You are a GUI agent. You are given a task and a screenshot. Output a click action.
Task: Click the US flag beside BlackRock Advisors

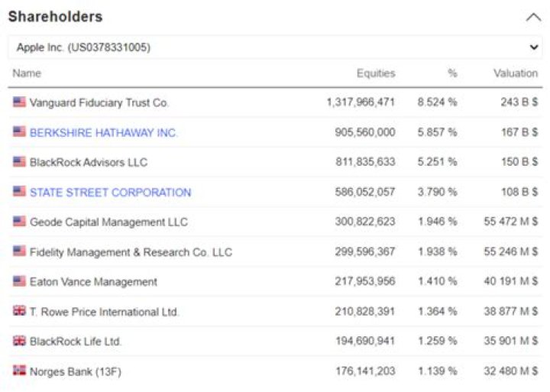point(19,161)
